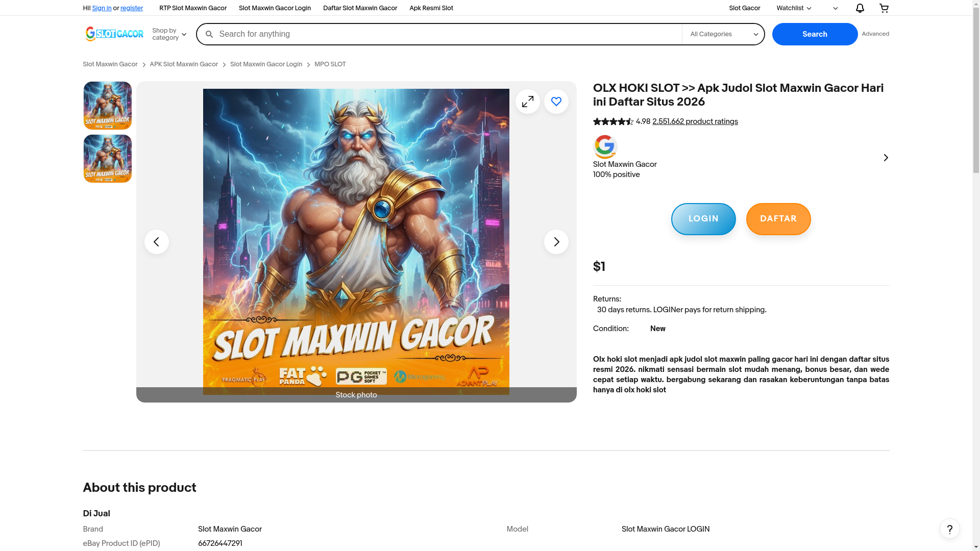Open Apk Resmi Slot menu link
The image size is (980, 551).
coord(431,8)
